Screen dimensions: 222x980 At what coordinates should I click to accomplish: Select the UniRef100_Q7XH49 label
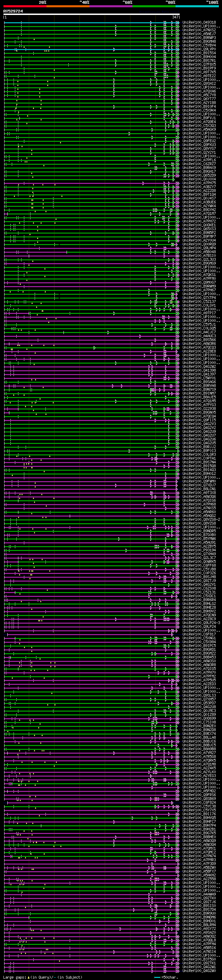199,554
